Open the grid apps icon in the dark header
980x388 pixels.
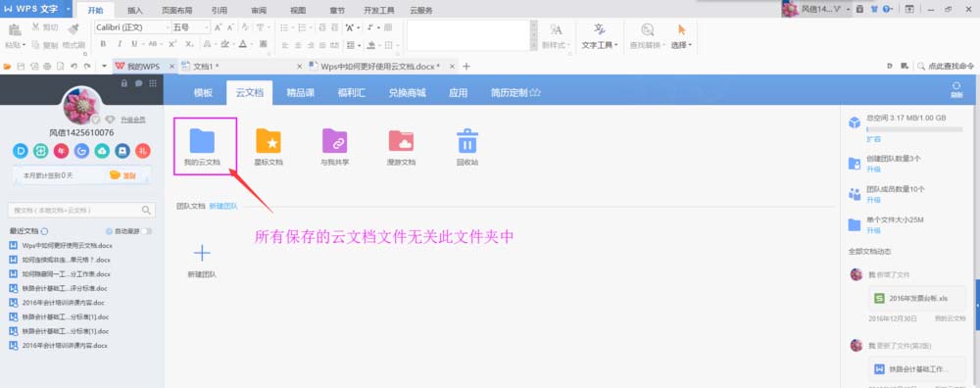pyautogui.click(x=153, y=83)
